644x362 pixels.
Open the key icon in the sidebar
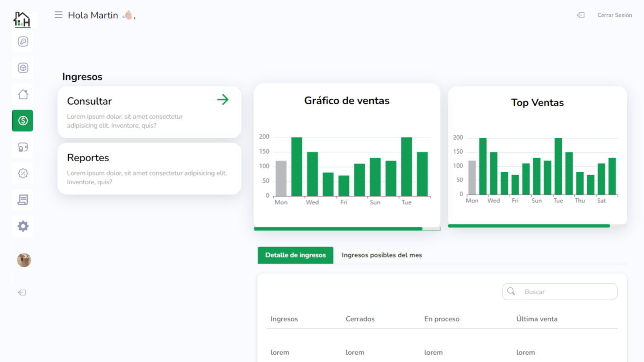coord(23,41)
